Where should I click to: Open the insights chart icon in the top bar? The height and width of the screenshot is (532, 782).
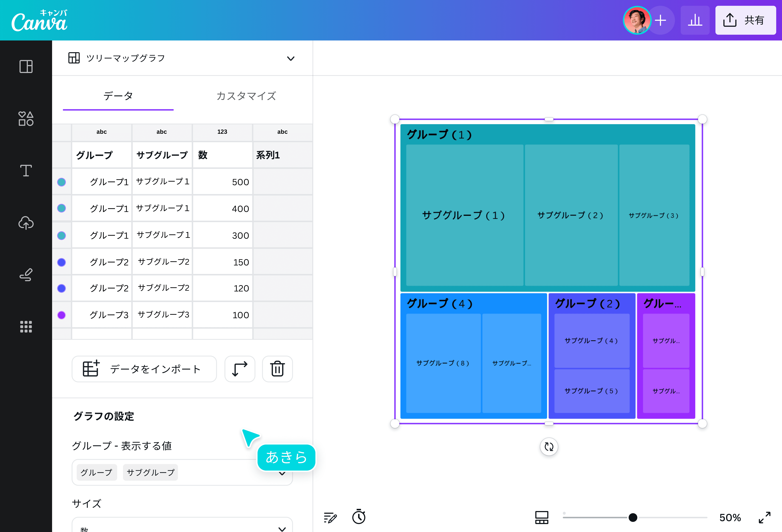tap(695, 20)
